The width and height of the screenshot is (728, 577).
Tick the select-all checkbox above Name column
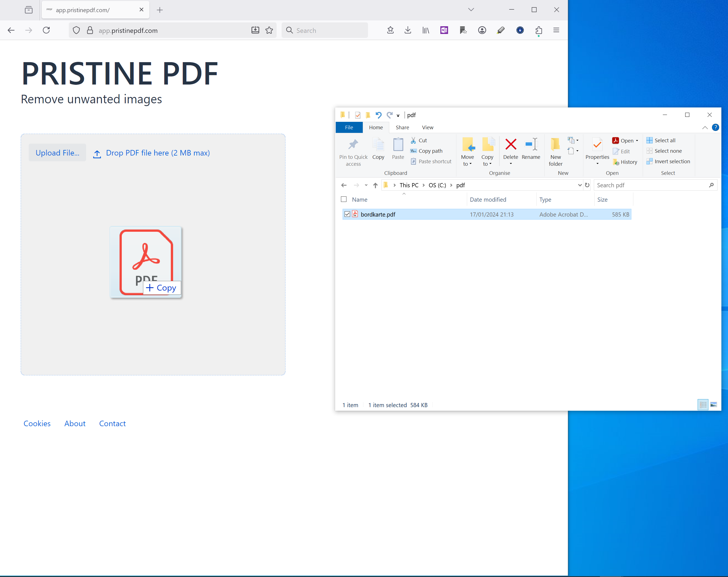pyautogui.click(x=344, y=199)
